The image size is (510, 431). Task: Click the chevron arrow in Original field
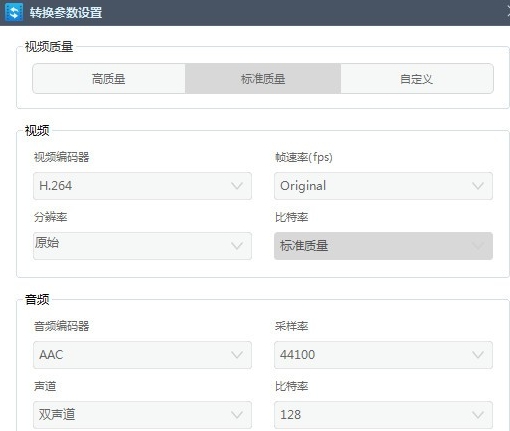[478, 186]
